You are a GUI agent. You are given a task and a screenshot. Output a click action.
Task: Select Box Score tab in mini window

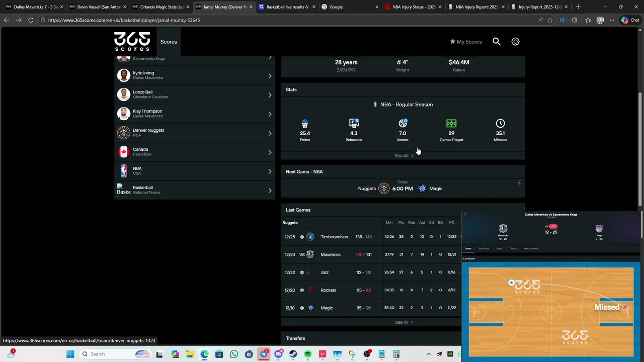tap(484, 248)
